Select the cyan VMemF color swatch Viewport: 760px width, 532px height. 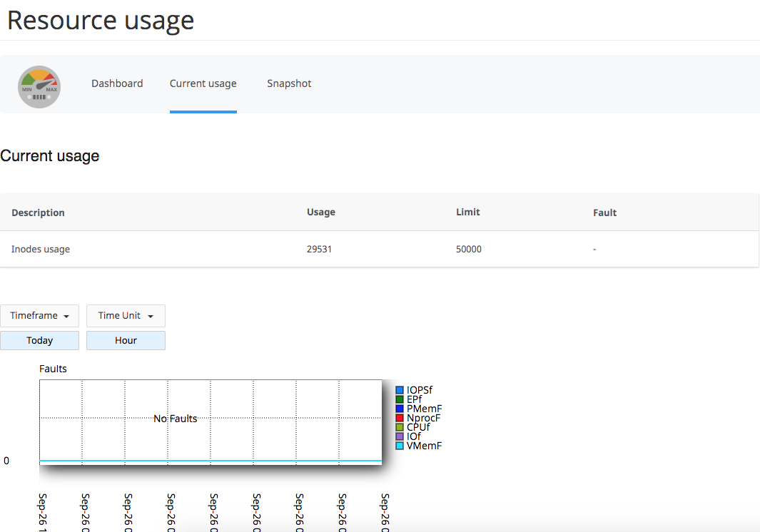398,445
